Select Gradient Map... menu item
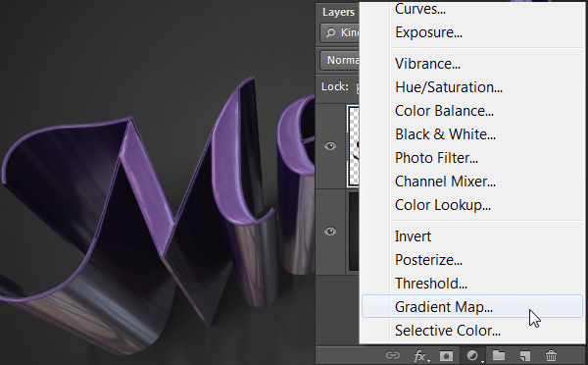 (471, 307)
